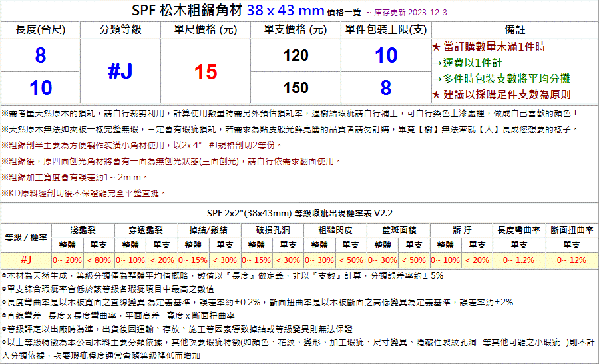Click the 0~10% value under 穿透龜裂
The image size is (599, 364).
(x=130, y=260)
